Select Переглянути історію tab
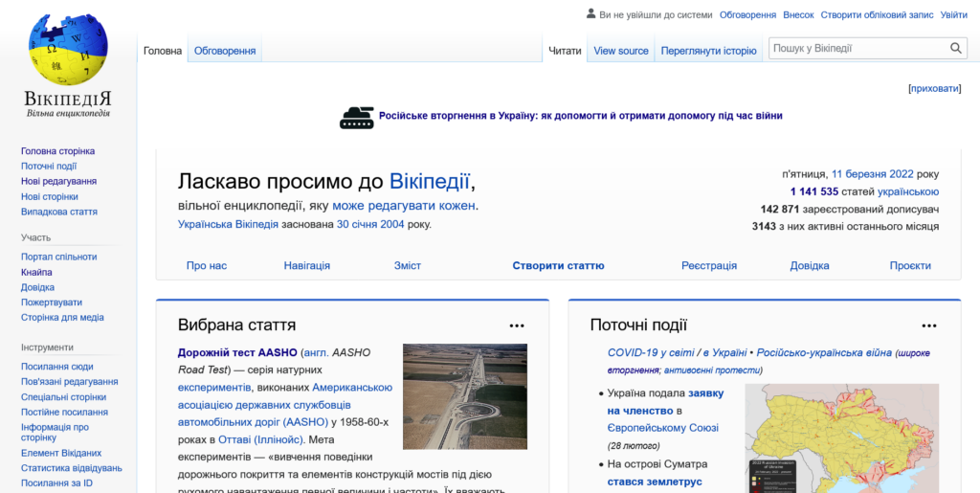Viewport: 980px width, 493px height. (708, 51)
